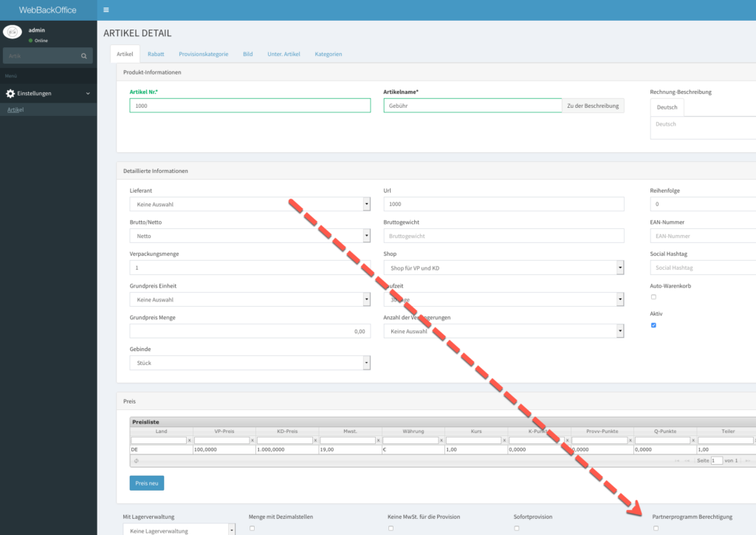The height and width of the screenshot is (535, 756).
Task: Enable the Auto-Warenkorb checkbox
Action: click(654, 297)
